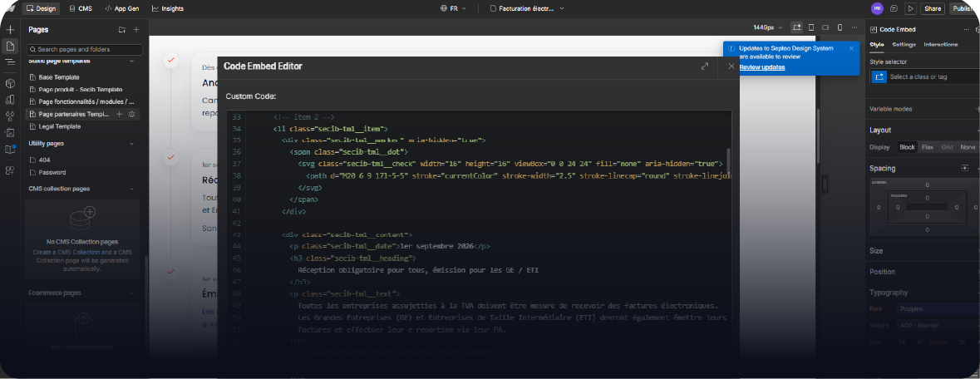
Task: Switch to the CMS tab
Action: coord(81,8)
